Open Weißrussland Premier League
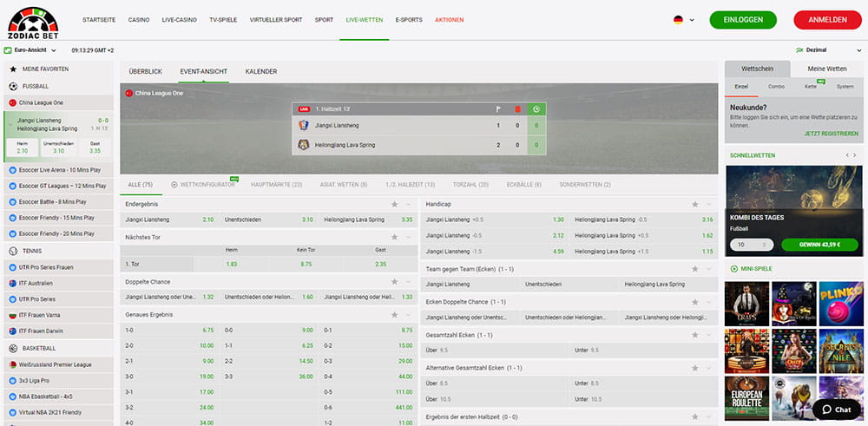868x426 pixels. 58,365
